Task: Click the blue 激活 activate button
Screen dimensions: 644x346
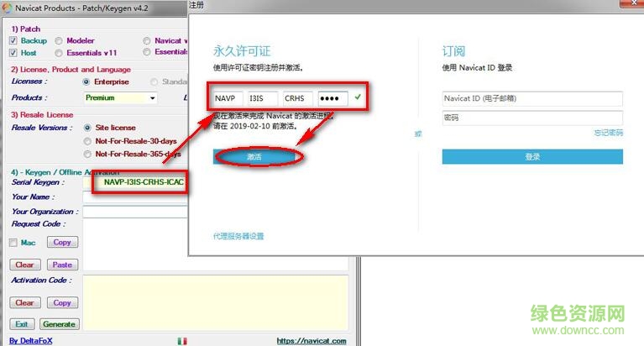Action: tap(254, 156)
